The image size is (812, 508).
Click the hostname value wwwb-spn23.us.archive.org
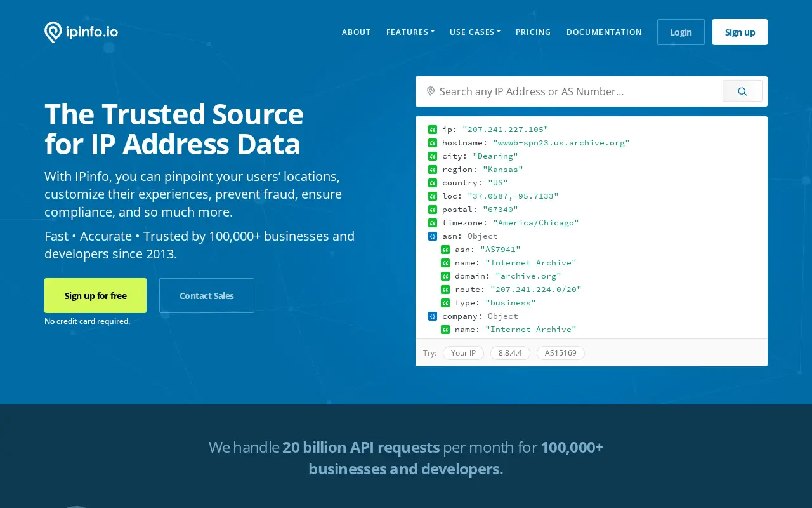click(x=561, y=143)
